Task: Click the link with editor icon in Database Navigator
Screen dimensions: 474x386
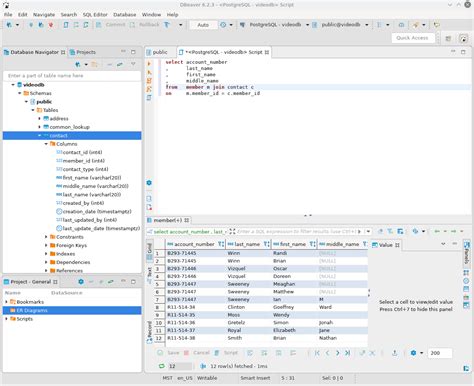Action: coord(120,64)
